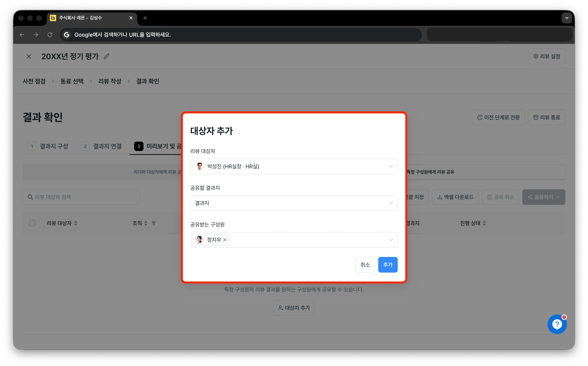
Task: Open the blue help chat bubble
Action: point(557,324)
